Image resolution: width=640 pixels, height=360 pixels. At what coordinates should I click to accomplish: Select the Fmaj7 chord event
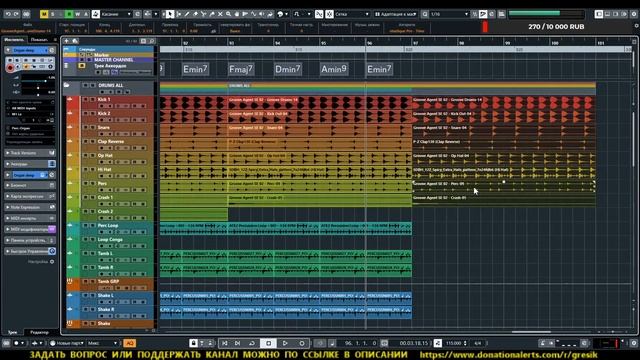coord(241,69)
